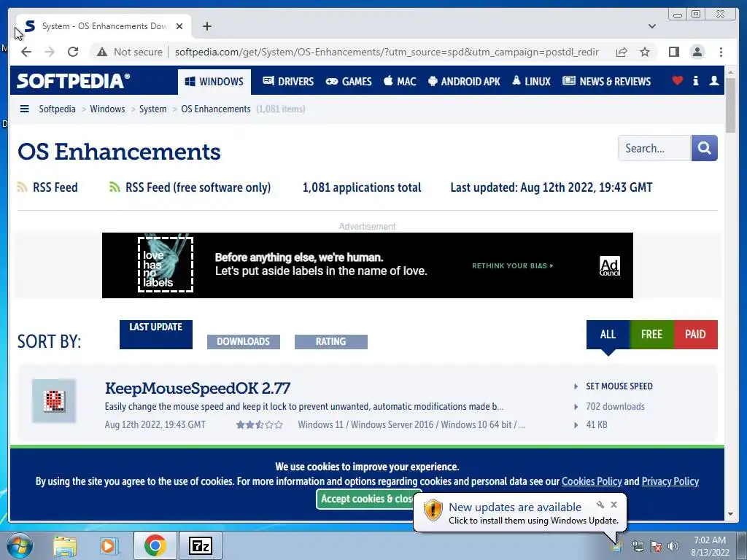Reload the page with refresh icon

tap(73, 52)
